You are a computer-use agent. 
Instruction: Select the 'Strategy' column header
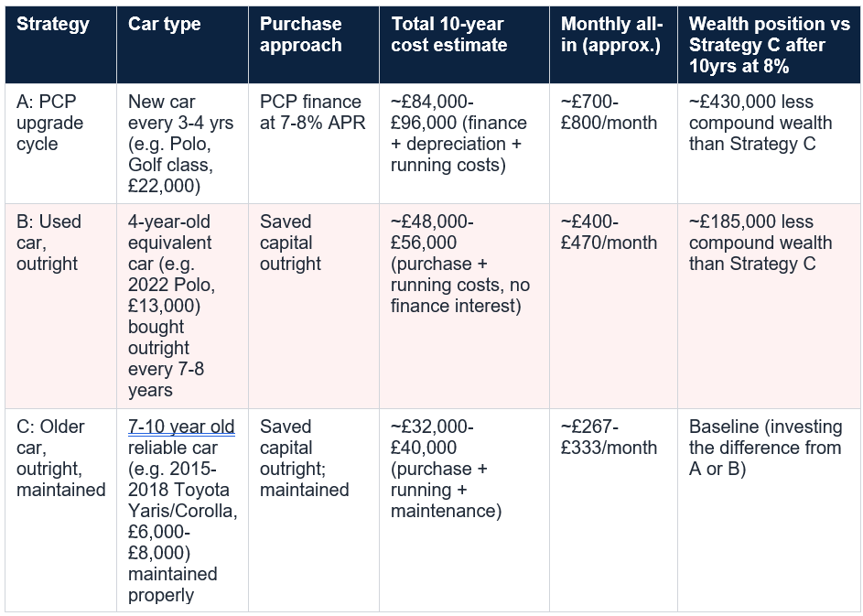tap(61, 45)
